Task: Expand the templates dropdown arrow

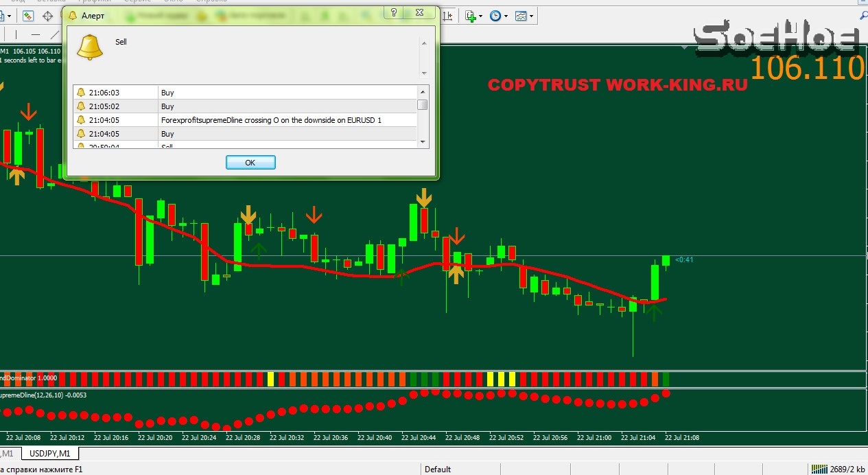Action: pos(531,16)
